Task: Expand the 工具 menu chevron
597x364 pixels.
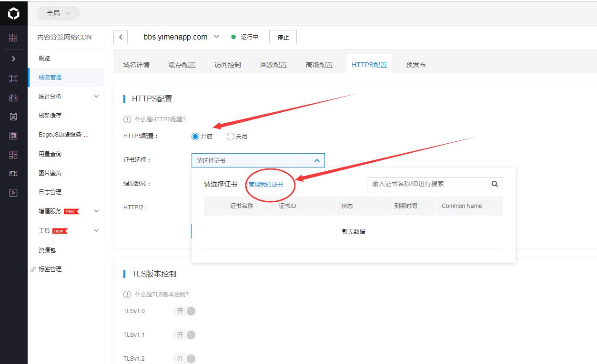Action: click(96, 231)
